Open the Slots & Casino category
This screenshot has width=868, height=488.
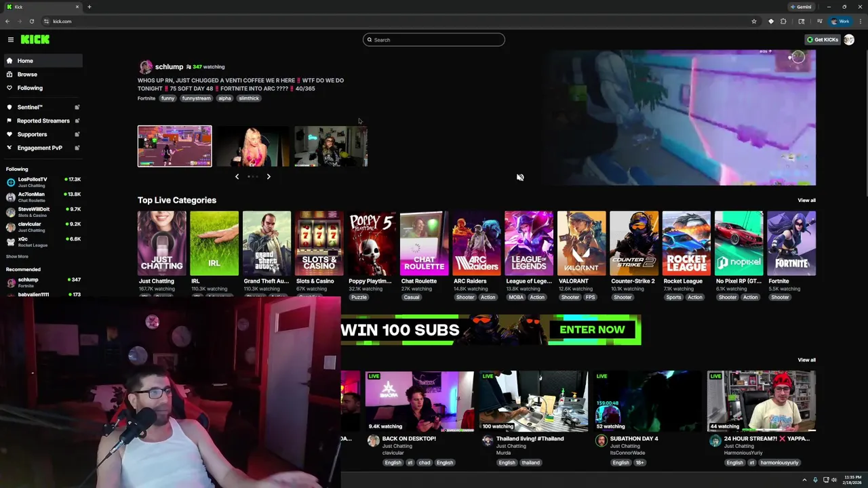pyautogui.click(x=319, y=243)
